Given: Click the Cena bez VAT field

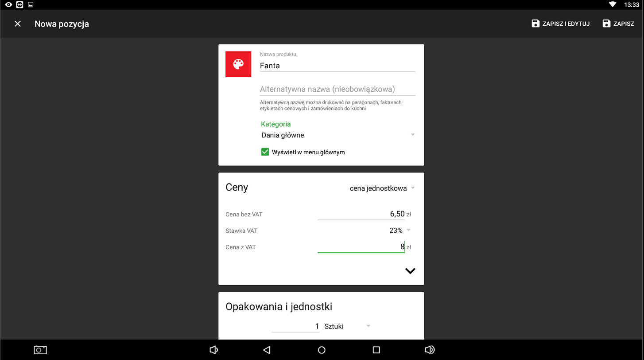Looking at the screenshot, I should [x=361, y=214].
